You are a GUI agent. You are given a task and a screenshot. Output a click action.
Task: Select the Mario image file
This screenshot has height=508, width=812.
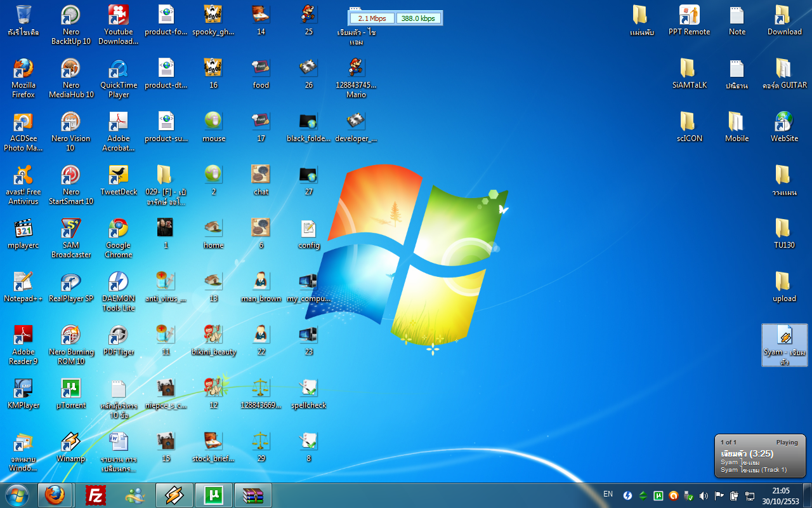click(357, 77)
